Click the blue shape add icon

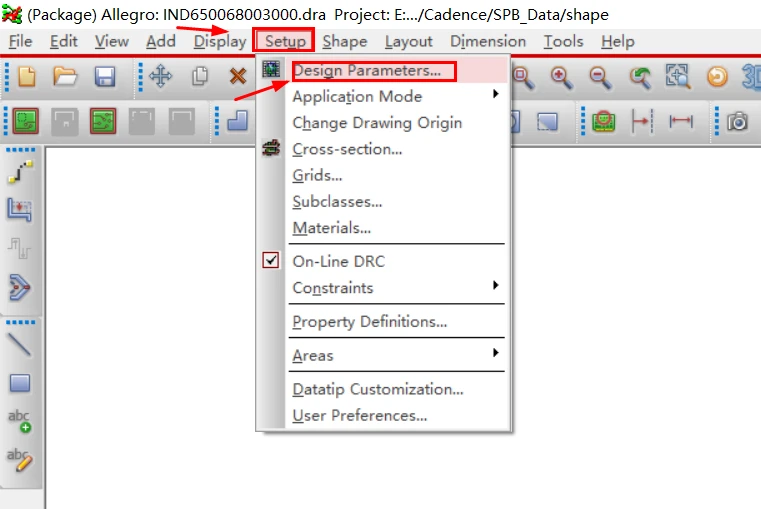237,121
